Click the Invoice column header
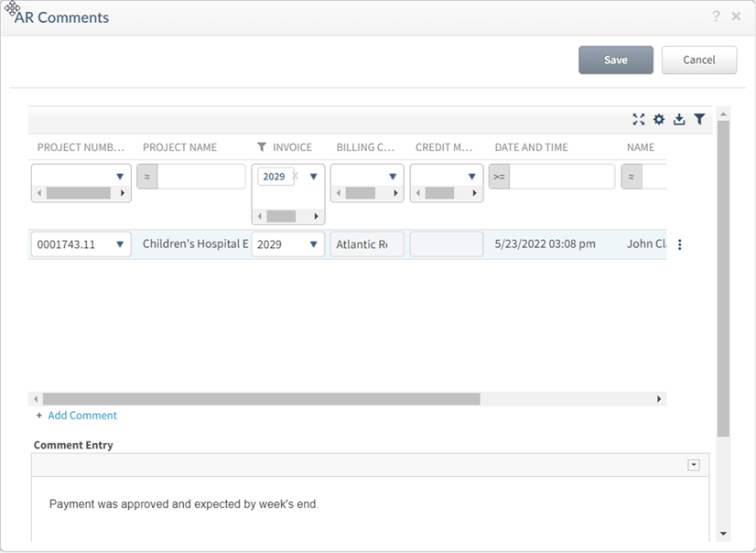The image size is (756, 553). (292, 147)
